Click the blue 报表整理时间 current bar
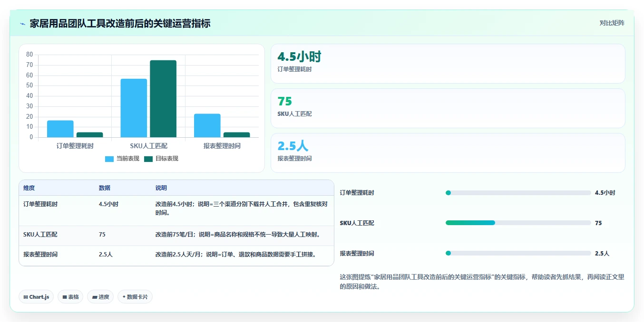 click(x=207, y=125)
